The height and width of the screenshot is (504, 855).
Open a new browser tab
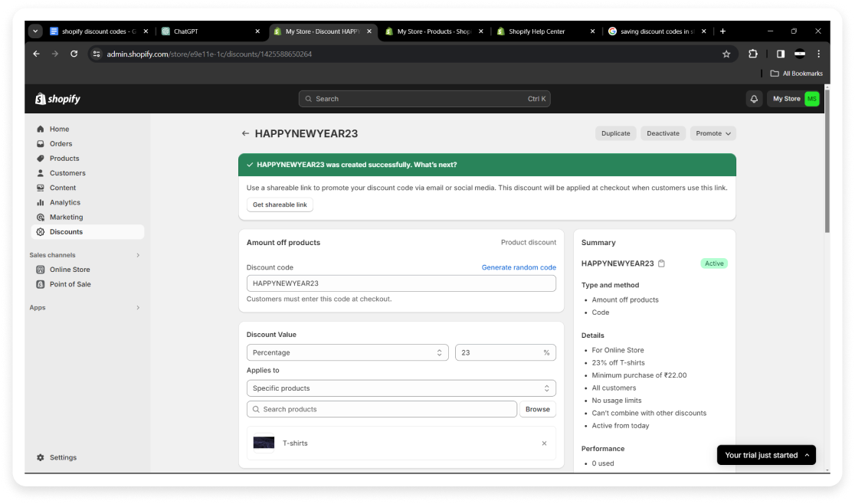[722, 31]
